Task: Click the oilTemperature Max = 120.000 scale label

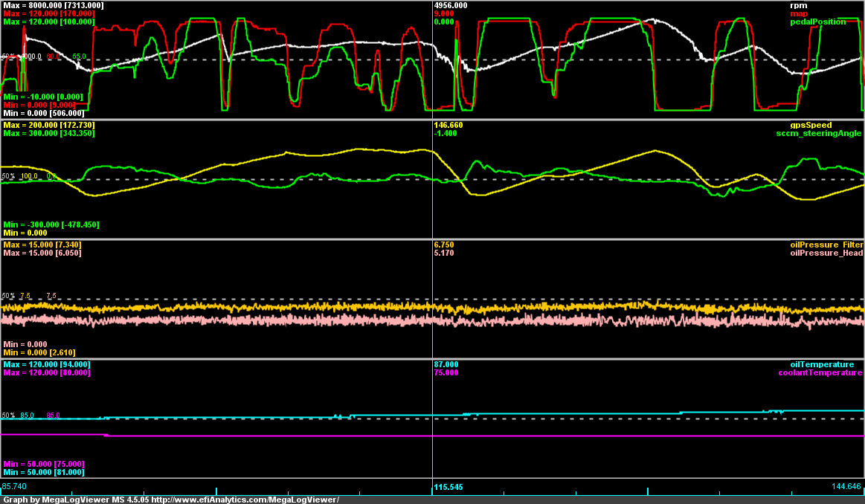Action: coord(47,364)
